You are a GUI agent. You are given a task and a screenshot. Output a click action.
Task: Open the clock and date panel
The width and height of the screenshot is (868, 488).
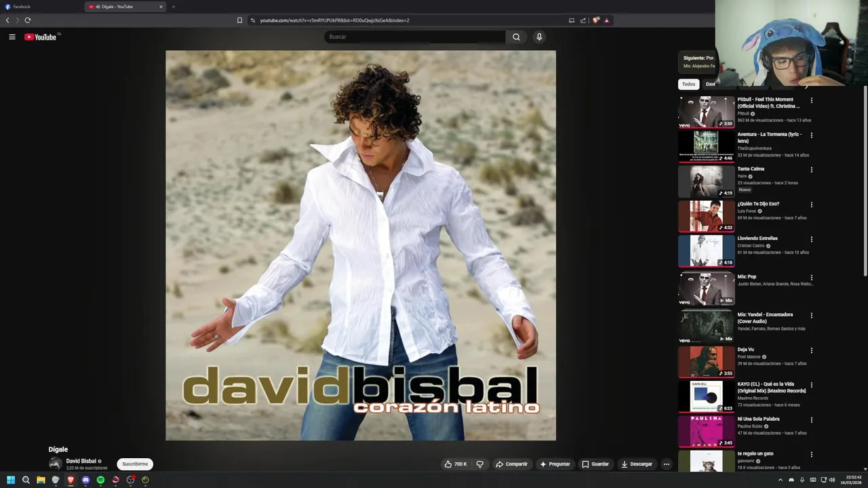click(x=850, y=480)
